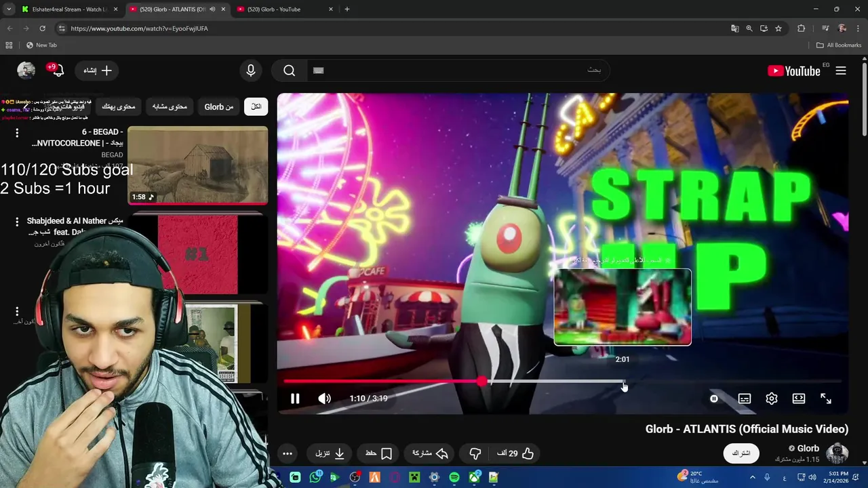Go back with the browser back arrow
Screen dimensions: 868x488
click(9, 28)
